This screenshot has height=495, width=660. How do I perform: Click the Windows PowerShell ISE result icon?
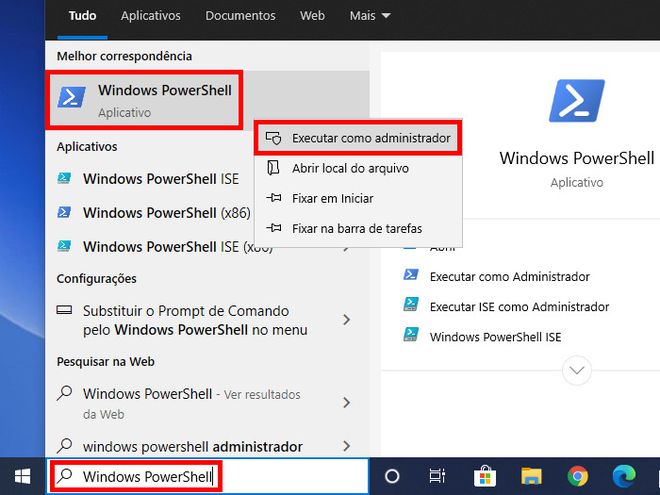tap(64, 178)
